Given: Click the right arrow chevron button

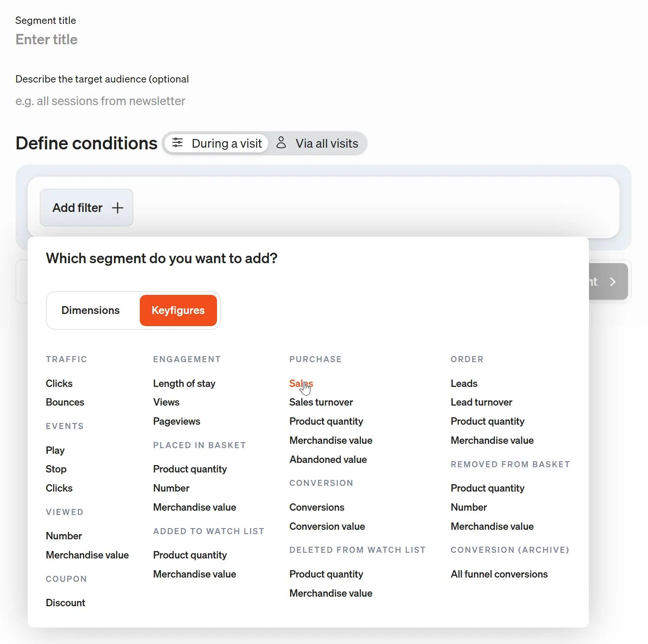Looking at the screenshot, I should click(613, 281).
